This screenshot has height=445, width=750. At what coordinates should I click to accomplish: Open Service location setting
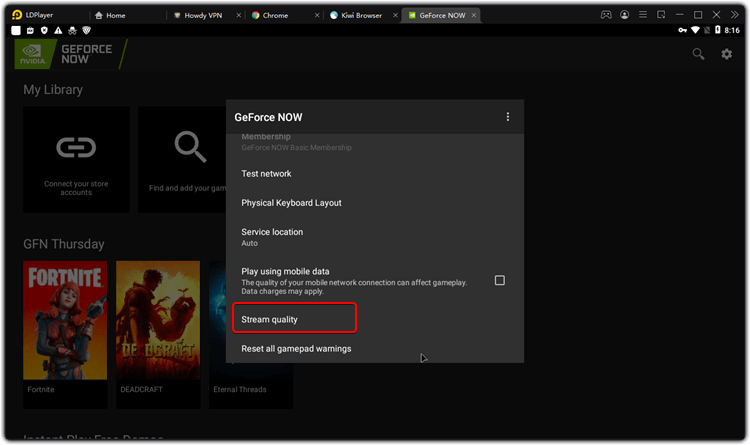coord(375,237)
